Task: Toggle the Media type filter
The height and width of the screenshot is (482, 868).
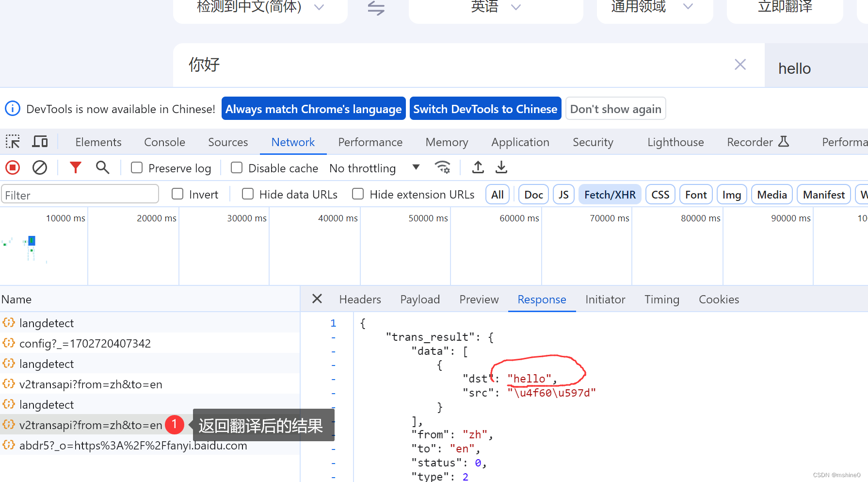Action: pyautogui.click(x=772, y=195)
